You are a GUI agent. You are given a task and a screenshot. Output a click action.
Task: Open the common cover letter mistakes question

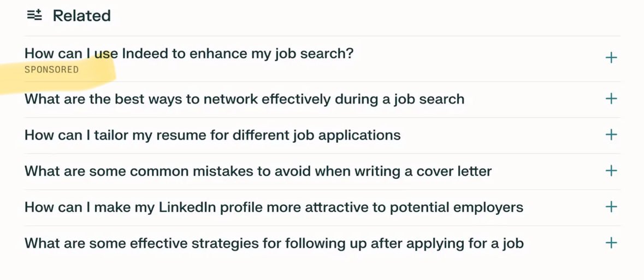click(x=258, y=171)
